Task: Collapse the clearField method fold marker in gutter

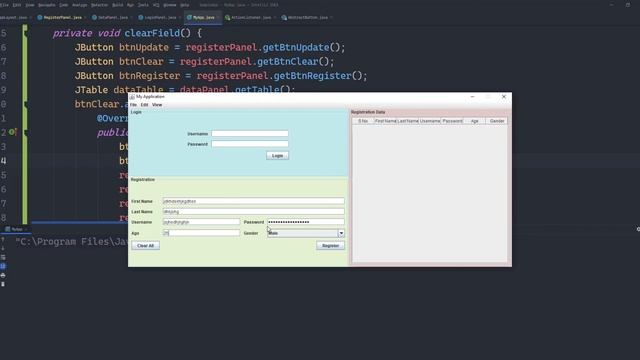Action: (25, 33)
